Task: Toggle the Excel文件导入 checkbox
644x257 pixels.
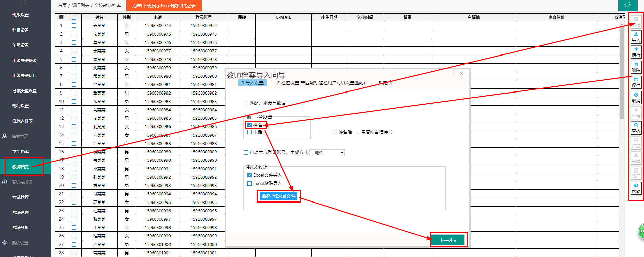Action: [x=250, y=175]
